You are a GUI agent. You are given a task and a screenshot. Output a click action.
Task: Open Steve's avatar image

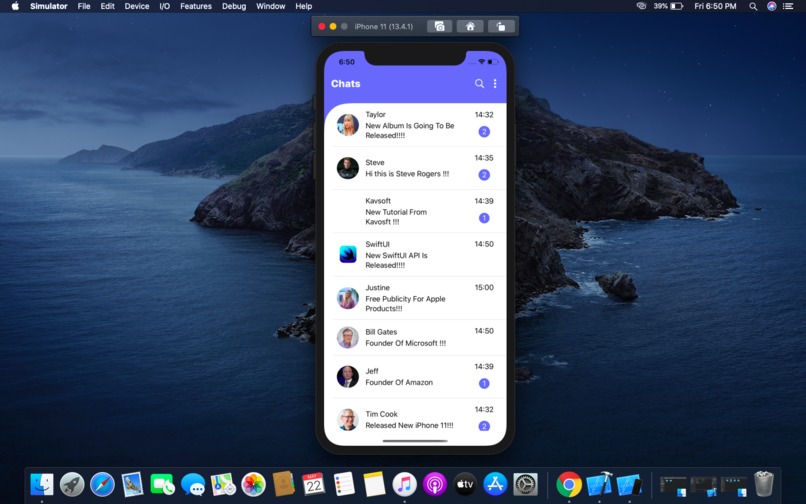tap(347, 168)
